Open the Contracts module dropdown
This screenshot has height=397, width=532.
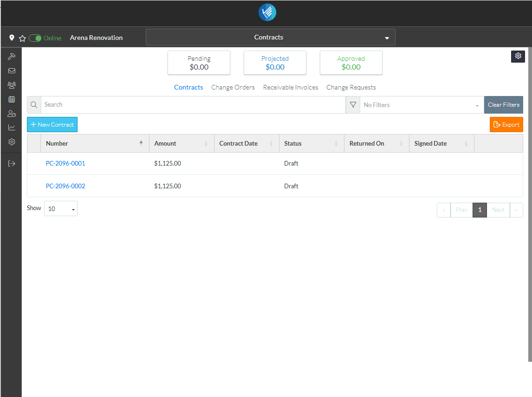(270, 37)
